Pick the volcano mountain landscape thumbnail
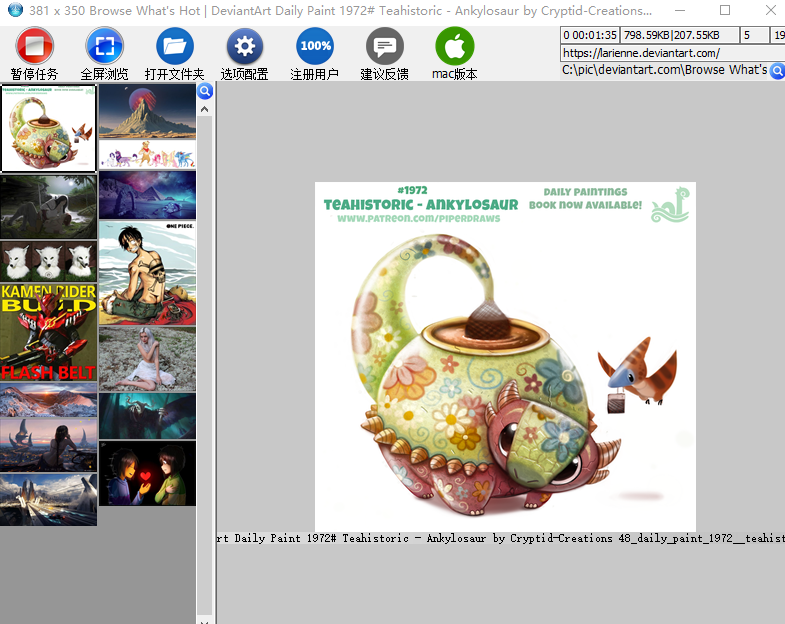This screenshot has height=624, width=785. (x=147, y=111)
